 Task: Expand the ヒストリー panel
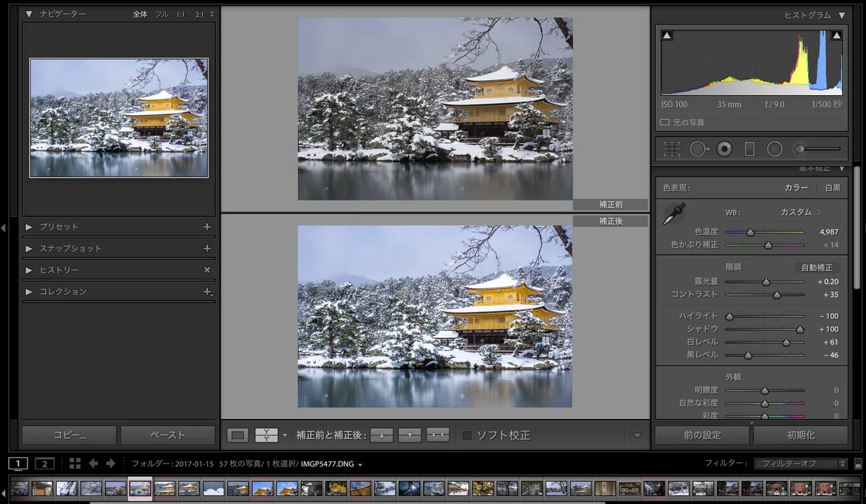click(x=30, y=270)
